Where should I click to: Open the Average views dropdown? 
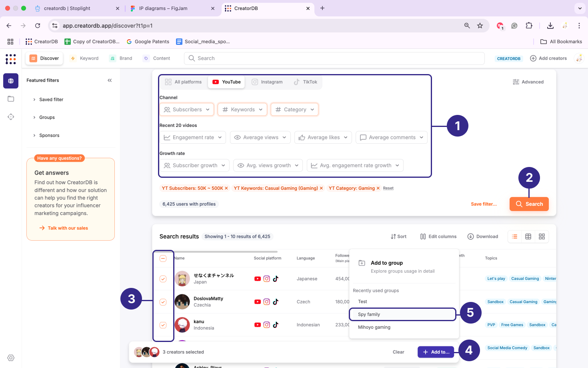point(260,137)
